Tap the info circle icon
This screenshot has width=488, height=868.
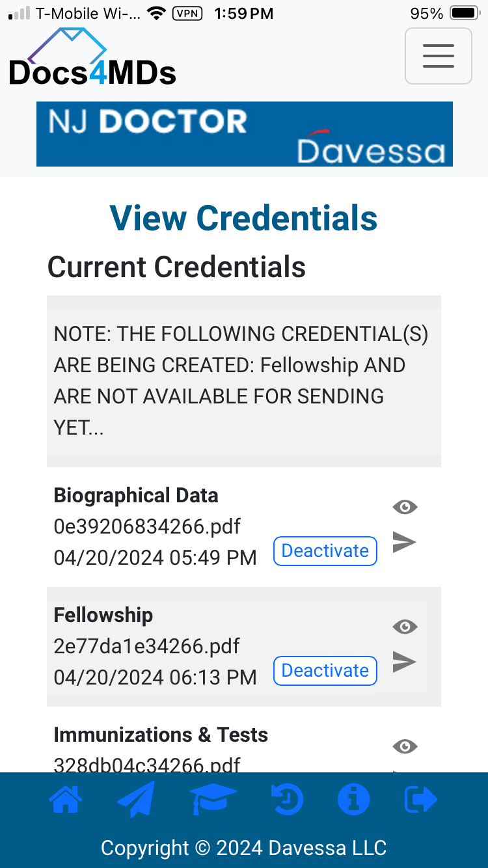[x=353, y=800]
